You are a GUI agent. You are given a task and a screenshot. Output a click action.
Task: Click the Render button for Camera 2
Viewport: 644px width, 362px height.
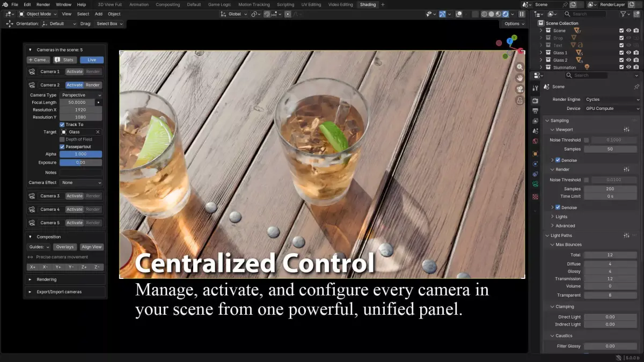[93, 85]
